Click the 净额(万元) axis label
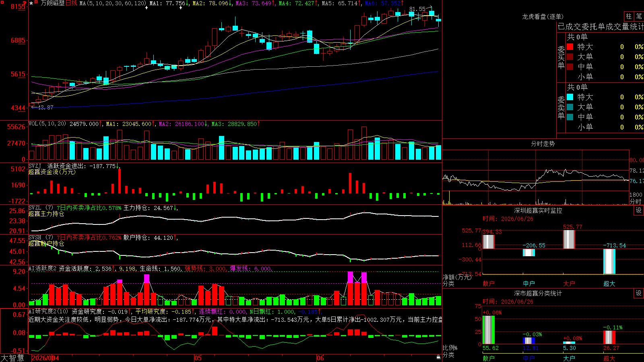 (457, 277)
